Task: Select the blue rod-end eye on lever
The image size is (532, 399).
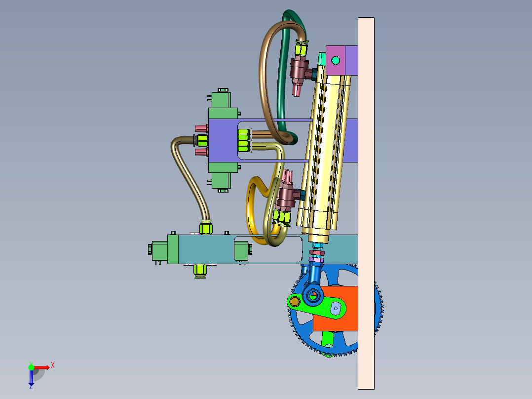Action: click(313, 295)
